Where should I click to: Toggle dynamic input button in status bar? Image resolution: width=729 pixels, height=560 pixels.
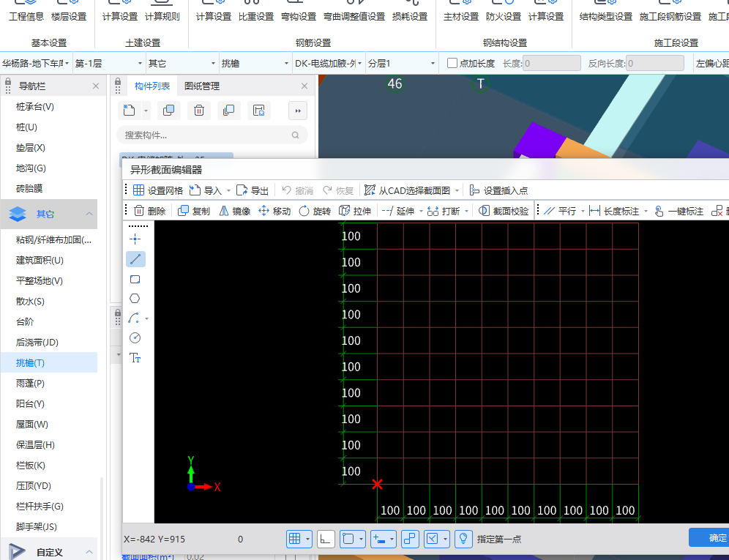pos(379,539)
